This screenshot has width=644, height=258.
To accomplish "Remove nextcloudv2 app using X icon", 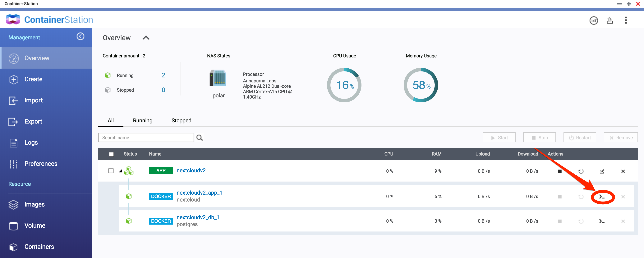I will point(623,171).
